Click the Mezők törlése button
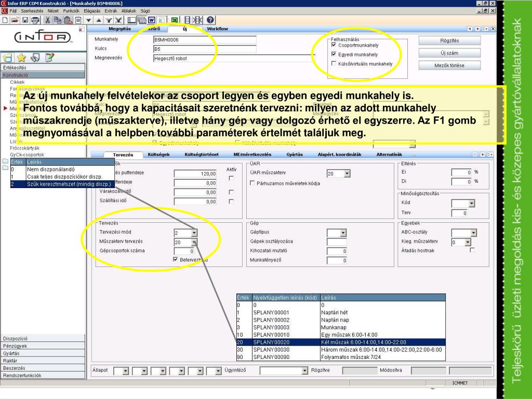Screen dimensions: 532x399 tap(449, 65)
